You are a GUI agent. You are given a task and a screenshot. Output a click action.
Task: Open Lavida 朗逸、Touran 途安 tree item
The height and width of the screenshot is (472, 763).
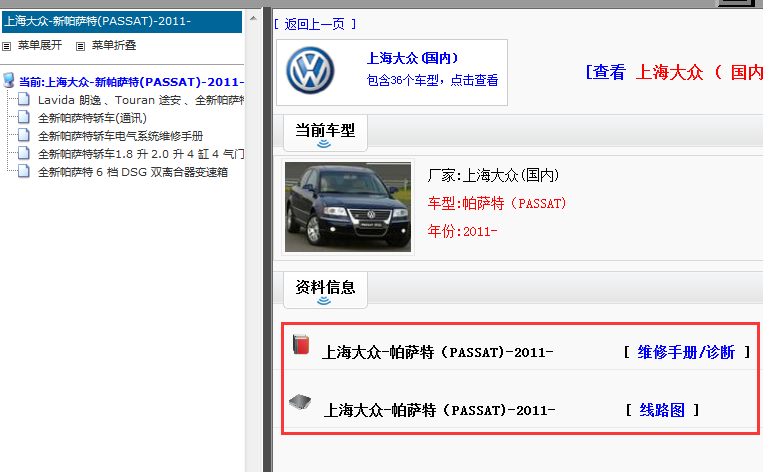(141, 100)
